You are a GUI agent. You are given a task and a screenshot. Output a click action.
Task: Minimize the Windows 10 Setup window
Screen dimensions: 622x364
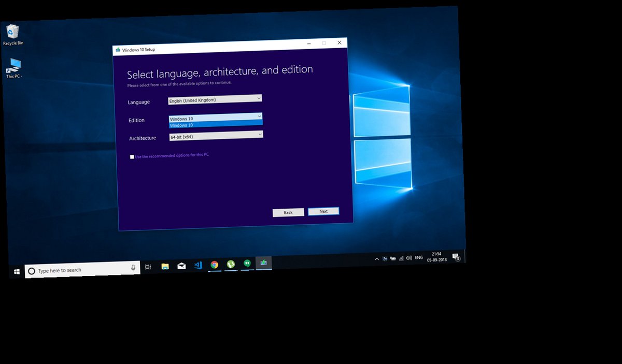[308, 44]
